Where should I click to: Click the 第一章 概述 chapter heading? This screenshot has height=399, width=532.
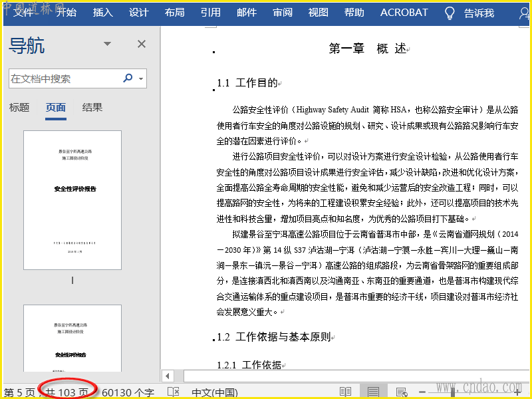click(x=368, y=49)
